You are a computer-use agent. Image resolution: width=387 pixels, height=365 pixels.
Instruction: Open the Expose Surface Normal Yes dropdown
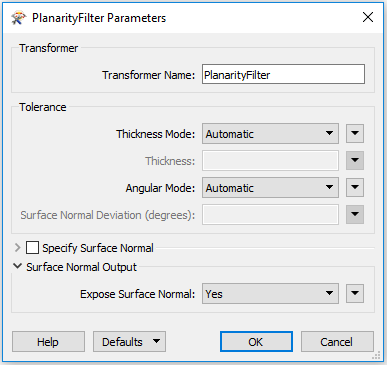(270, 293)
